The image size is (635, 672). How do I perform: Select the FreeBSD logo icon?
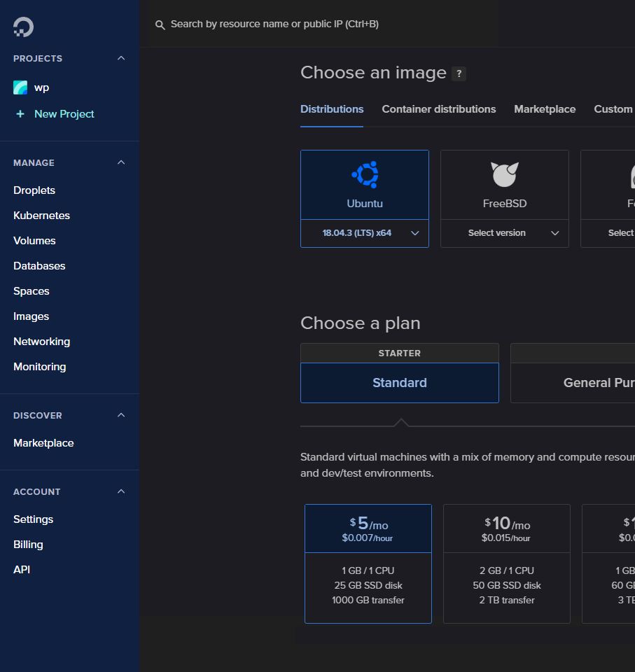pos(505,174)
